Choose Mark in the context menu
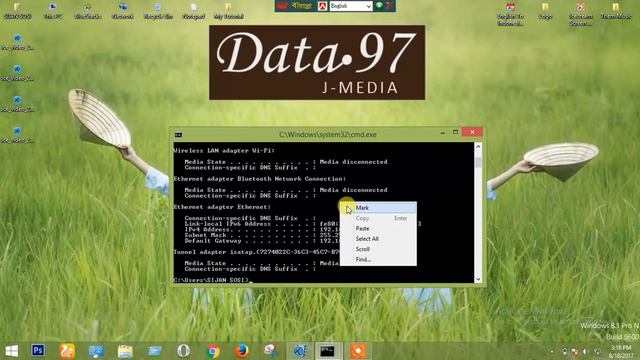 point(378,208)
